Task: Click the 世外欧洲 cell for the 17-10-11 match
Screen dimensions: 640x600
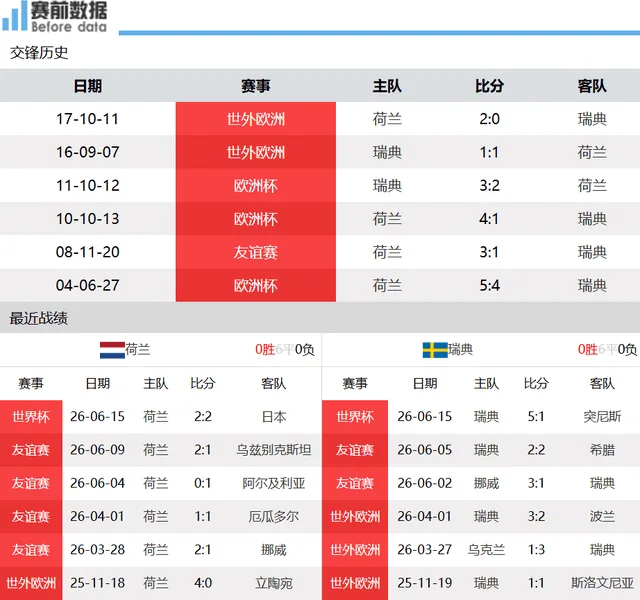Action: pos(256,119)
